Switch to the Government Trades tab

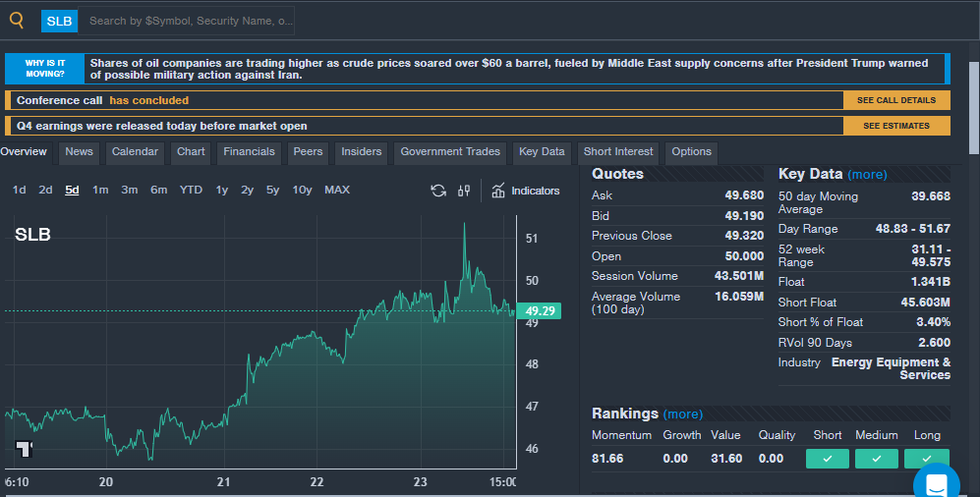(x=450, y=152)
